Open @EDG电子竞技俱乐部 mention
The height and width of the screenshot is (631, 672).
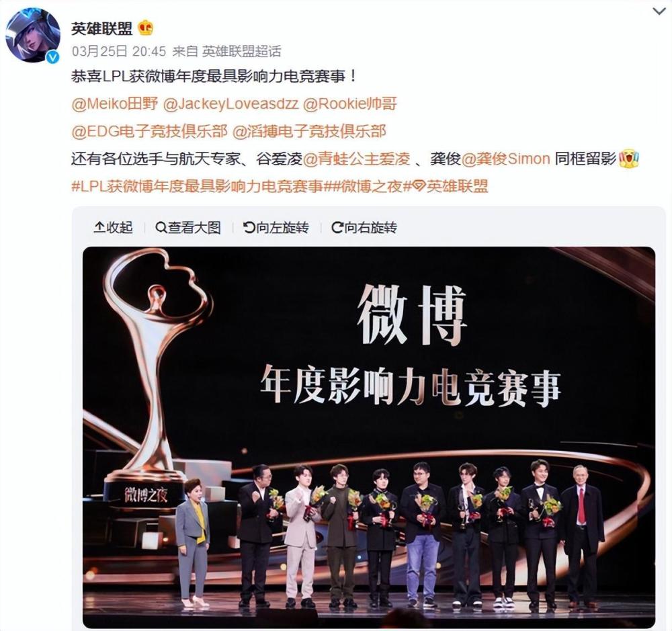pos(149,131)
